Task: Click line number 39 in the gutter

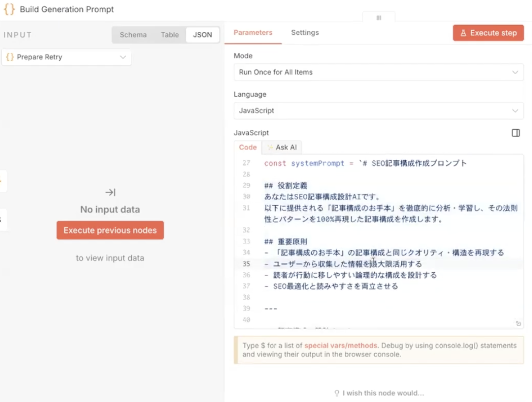Action: pos(246,308)
